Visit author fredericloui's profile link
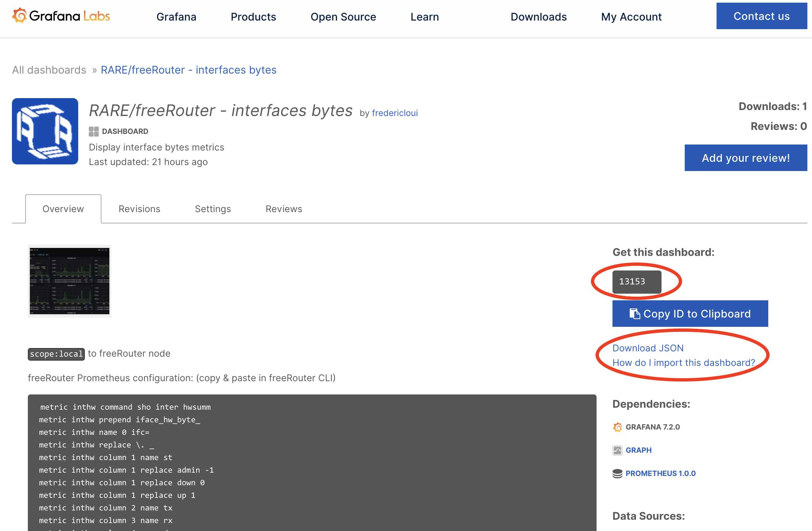The width and height of the screenshot is (812, 531). pyautogui.click(x=395, y=113)
